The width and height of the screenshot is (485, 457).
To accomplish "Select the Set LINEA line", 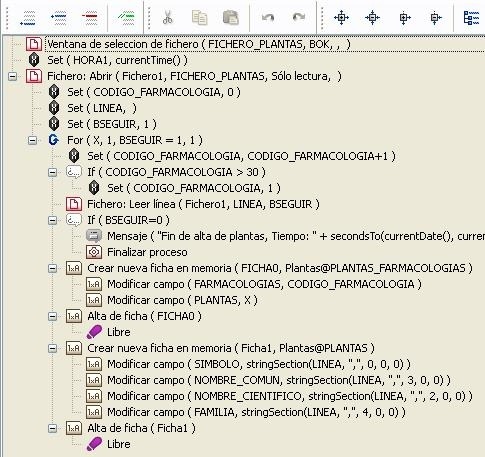I will (x=102, y=108).
